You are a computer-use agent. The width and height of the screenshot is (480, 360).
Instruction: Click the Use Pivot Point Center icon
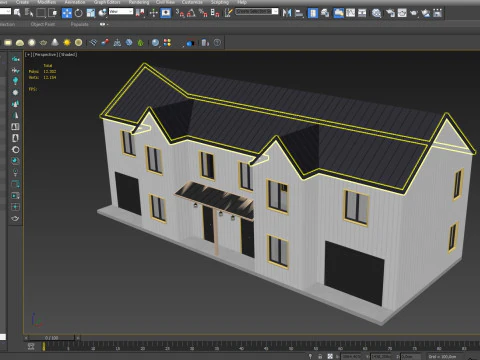[140, 13]
